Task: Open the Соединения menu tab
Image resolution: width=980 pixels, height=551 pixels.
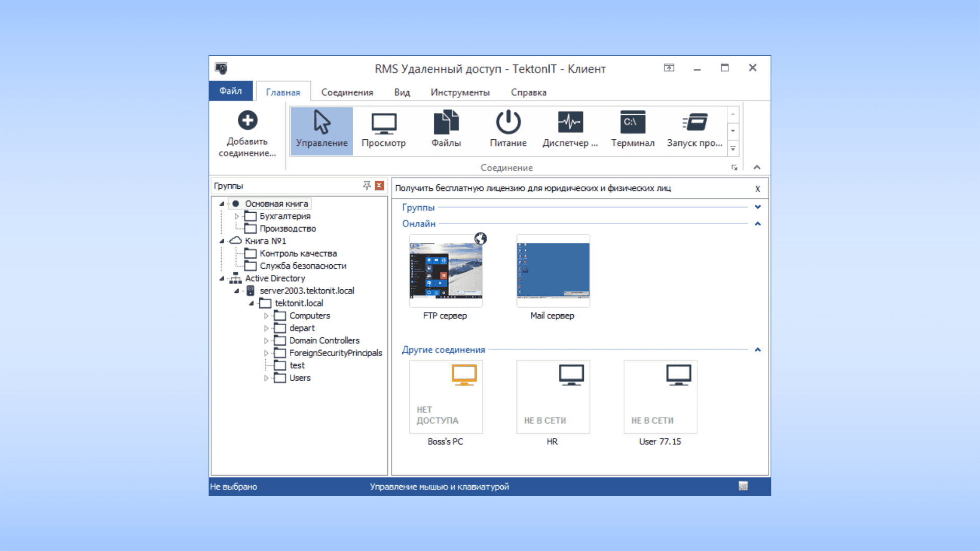Action: [347, 92]
